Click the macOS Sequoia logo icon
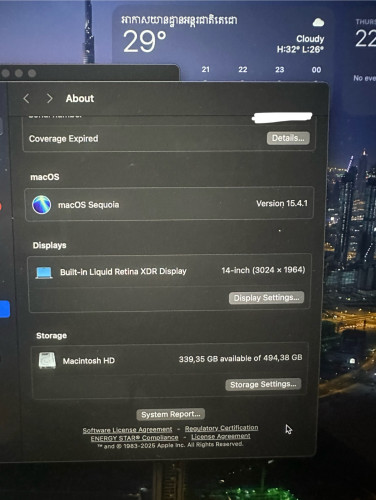The width and height of the screenshot is (376, 500). [x=42, y=204]
